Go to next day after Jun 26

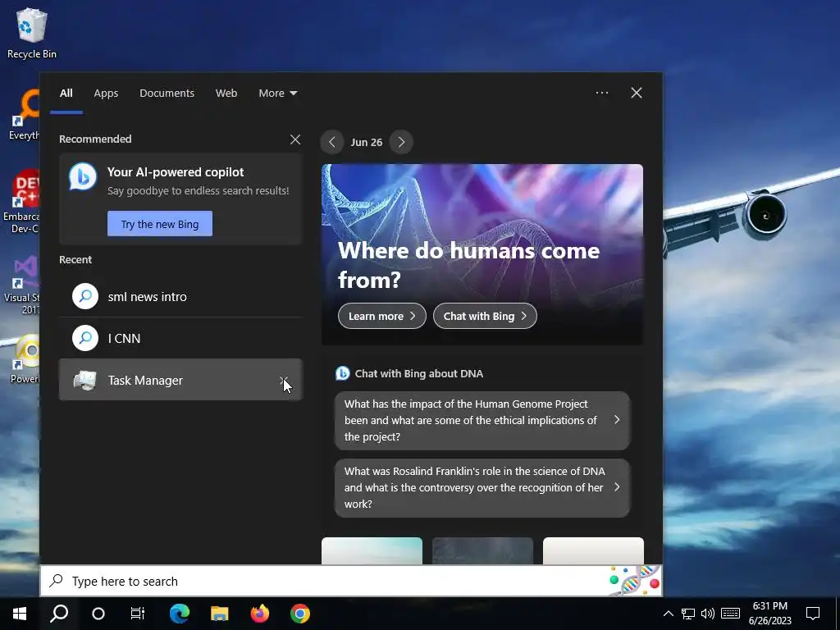401,142
